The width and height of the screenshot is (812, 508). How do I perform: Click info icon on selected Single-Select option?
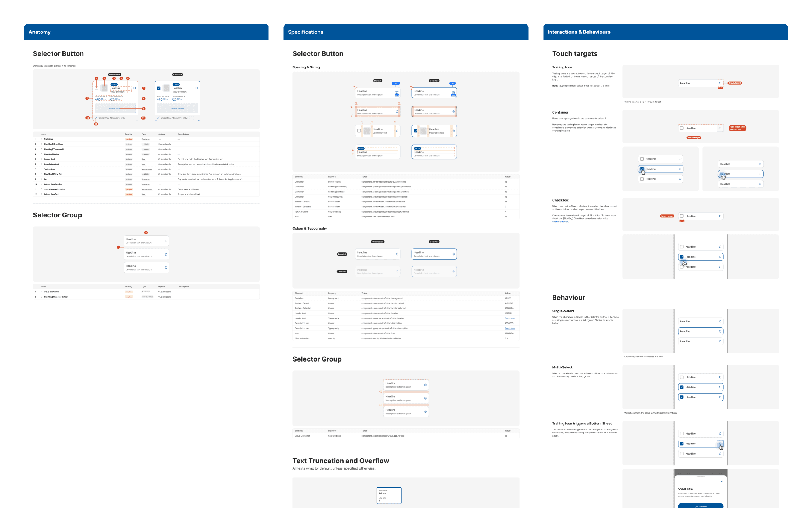click(720, 332)
